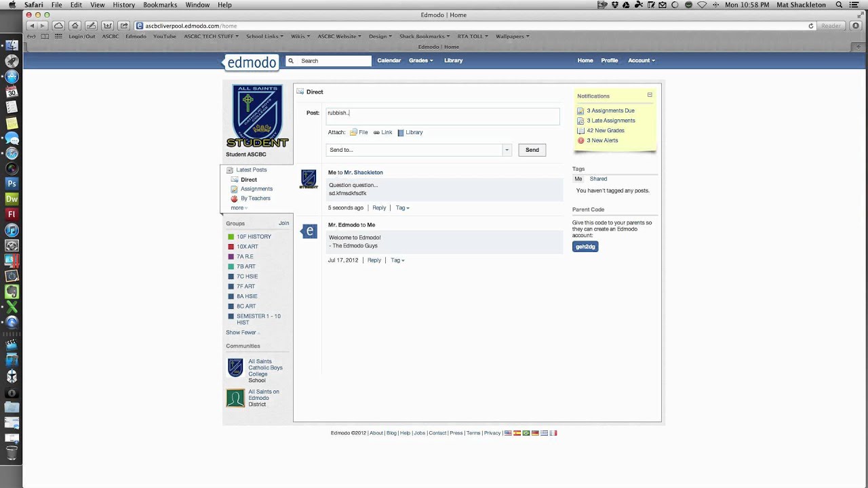Click Safari's Home toolbar button
The width and height of the screenshot is (868, 488).
(75, 26)
